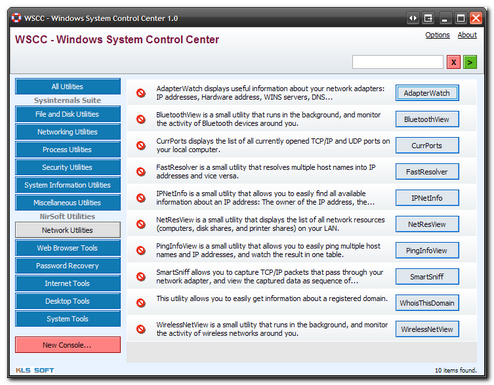The height and width of the screenshot is (385, 494).
Task: Select Networking Utilities category
Action: click(x=68, y=132)
